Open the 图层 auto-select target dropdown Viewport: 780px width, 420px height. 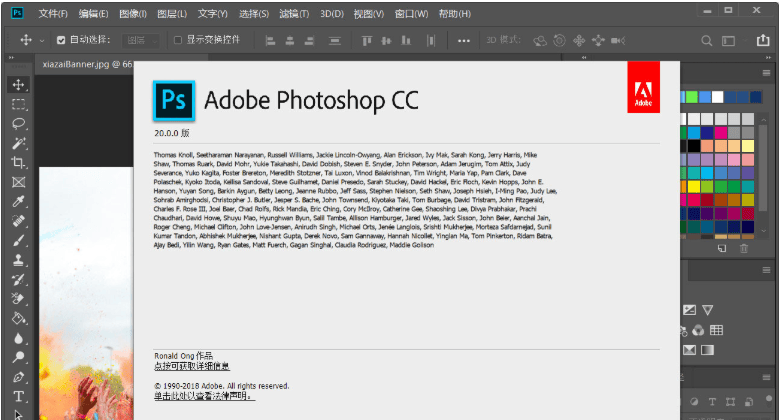141,41
